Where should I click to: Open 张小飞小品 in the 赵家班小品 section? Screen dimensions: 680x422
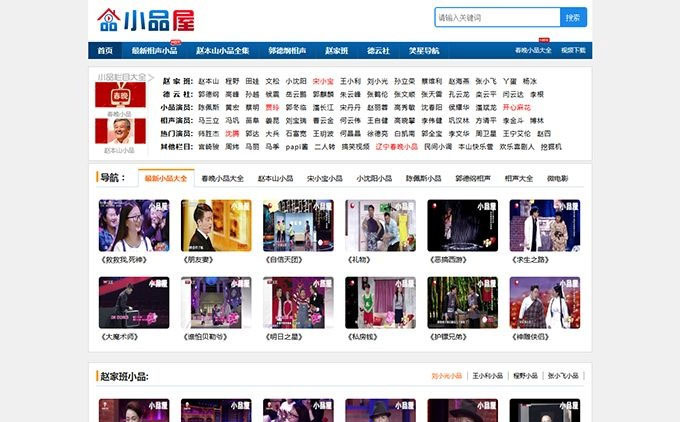(x=563, y=376)
